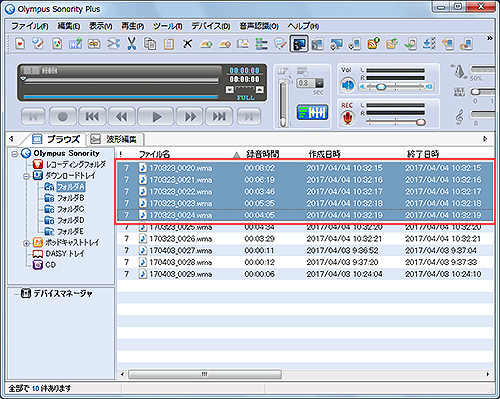Open the ファイル menu
This screenshot has height=399, width=500.
pyautogui.click(x=30, y=26)
